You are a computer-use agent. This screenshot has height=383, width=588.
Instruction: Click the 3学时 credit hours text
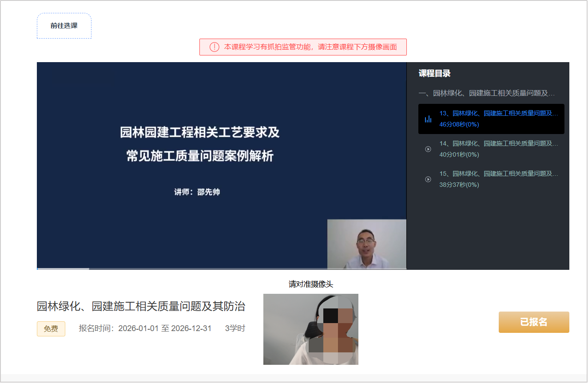(235, 328)
